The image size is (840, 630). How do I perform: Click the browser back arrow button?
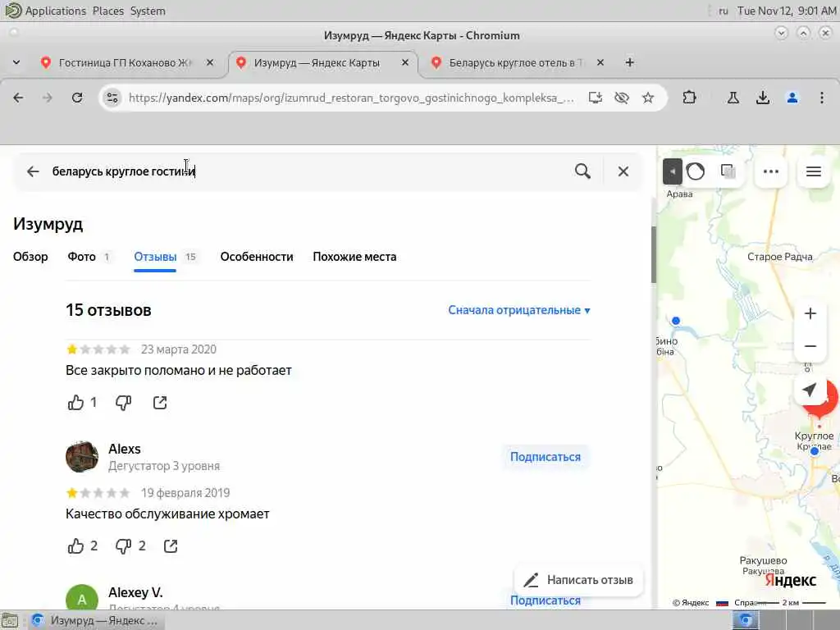[x=18, y=98]
